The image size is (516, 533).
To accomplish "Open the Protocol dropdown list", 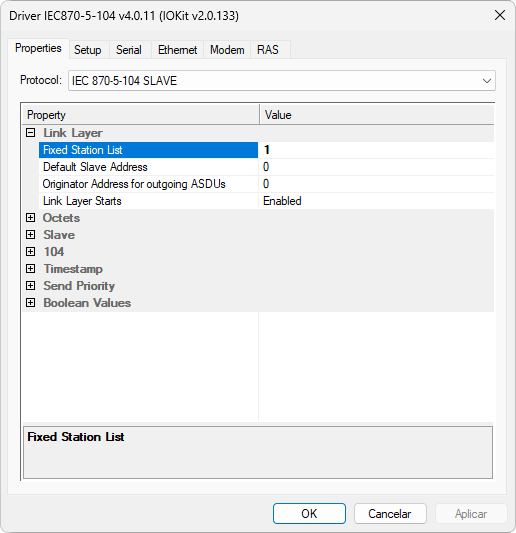I will [x=282, y=81].
